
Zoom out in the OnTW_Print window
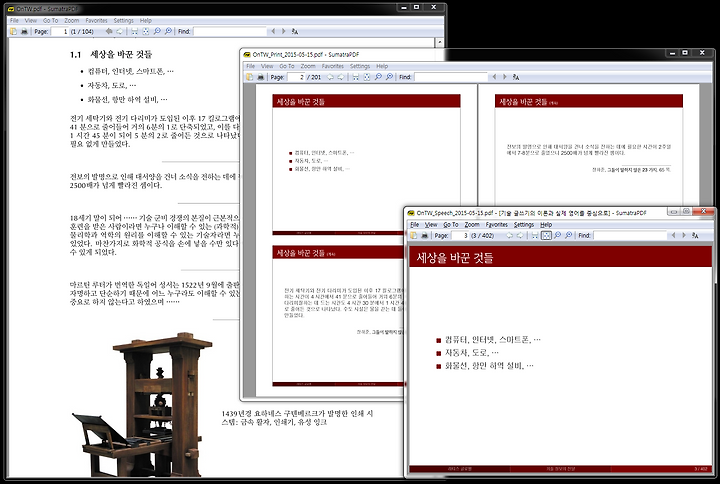click(378, 77)
